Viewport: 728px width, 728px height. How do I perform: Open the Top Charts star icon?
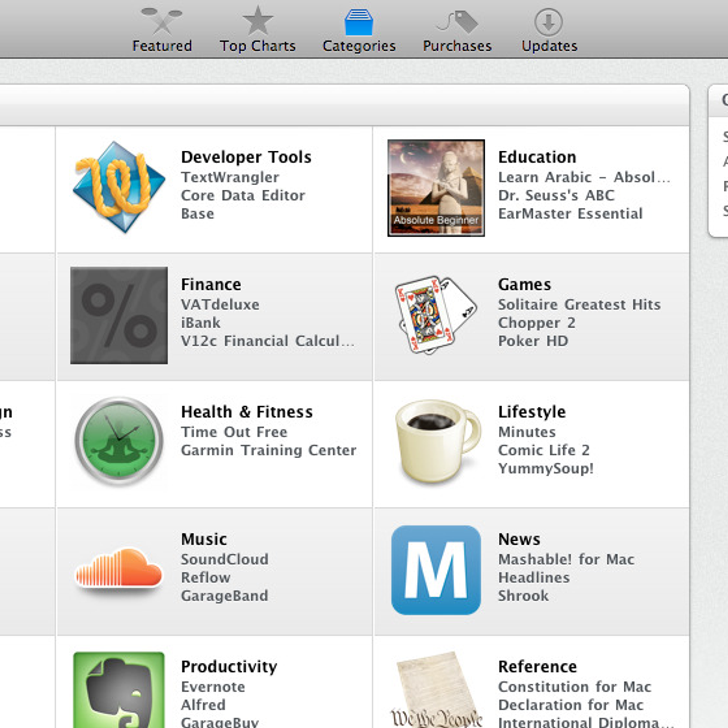tap(258, 20)
